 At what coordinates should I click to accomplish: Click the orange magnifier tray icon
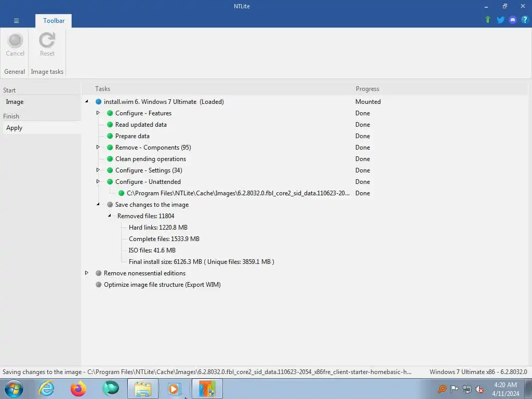click(442, 389)
